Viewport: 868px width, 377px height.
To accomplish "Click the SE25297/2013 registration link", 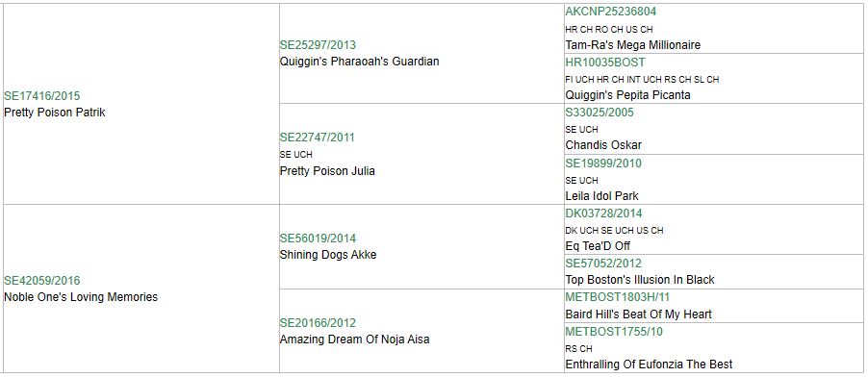I will [x=318, y=45].
